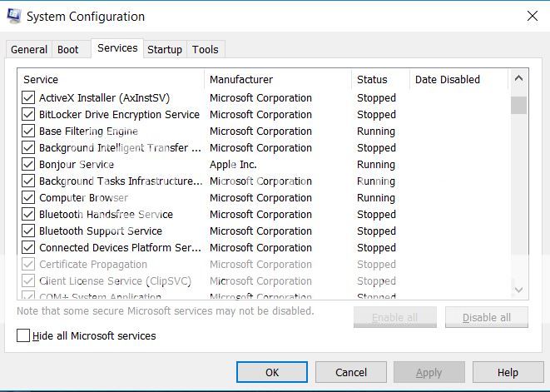Open the Boot tab
The height and width of the screenshot is (392, 550).
tap(68, 49)
